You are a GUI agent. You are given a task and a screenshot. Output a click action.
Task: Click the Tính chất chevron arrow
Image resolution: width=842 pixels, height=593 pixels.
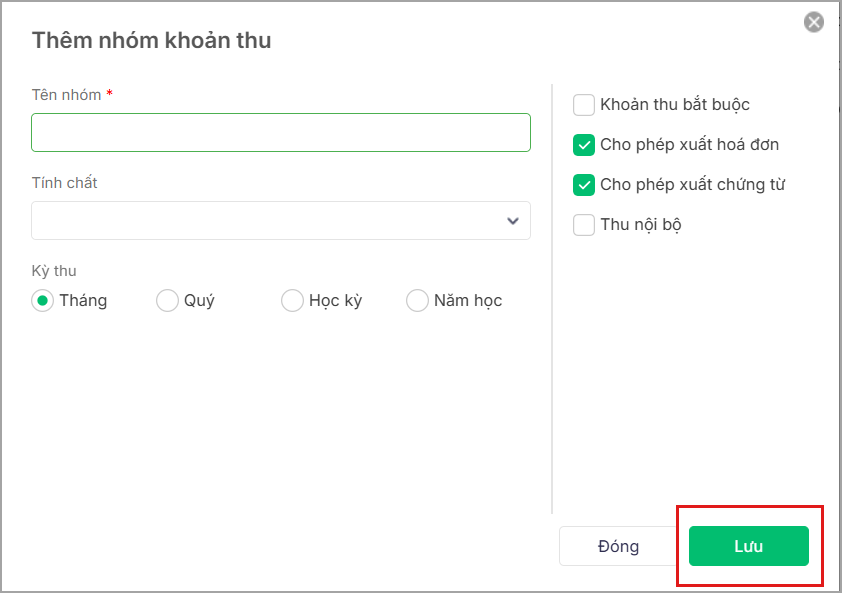(x=513, y=220)
